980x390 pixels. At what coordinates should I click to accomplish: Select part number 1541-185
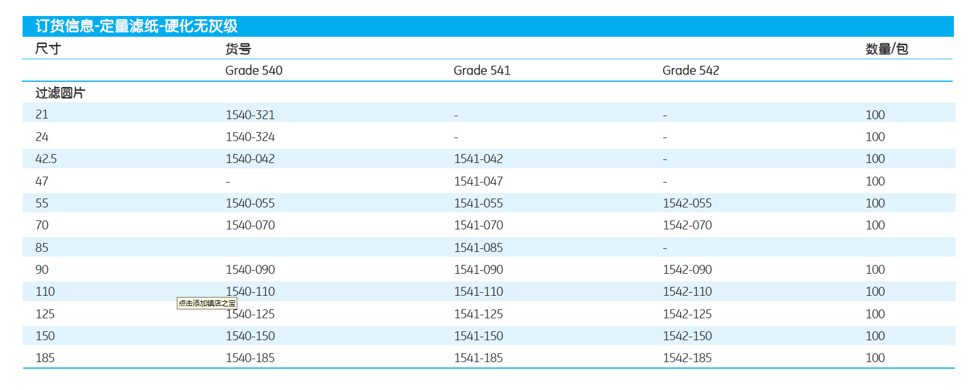pyautogui.click(x=479, y=358)
